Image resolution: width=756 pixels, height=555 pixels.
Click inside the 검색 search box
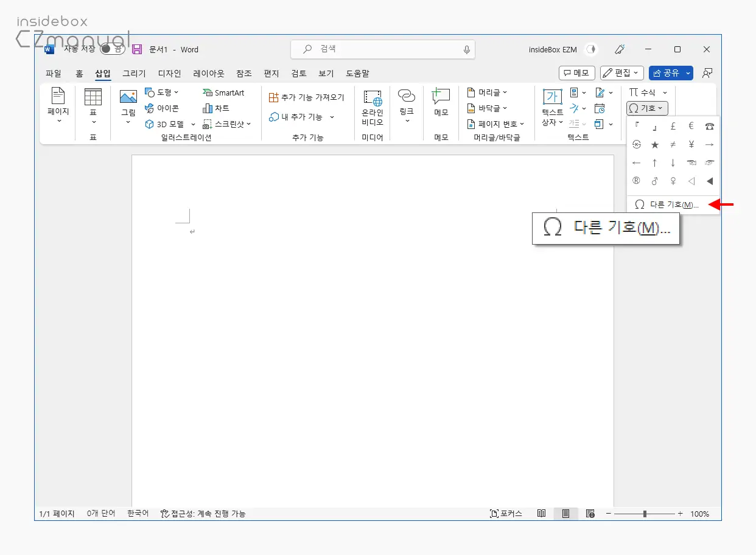382,49
